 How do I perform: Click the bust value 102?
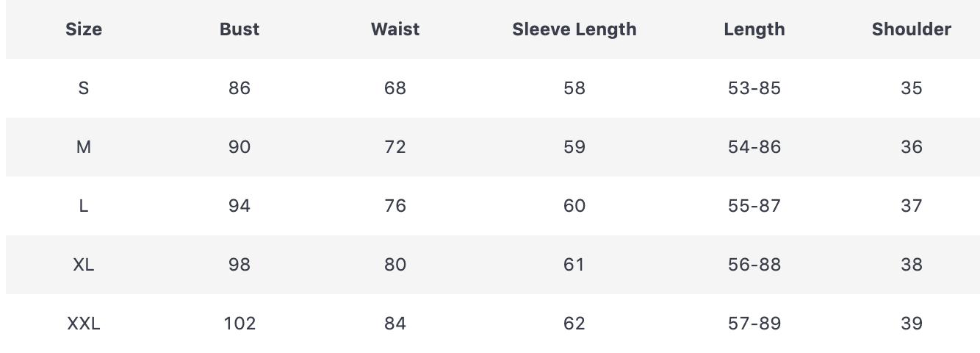click(239, 324)
